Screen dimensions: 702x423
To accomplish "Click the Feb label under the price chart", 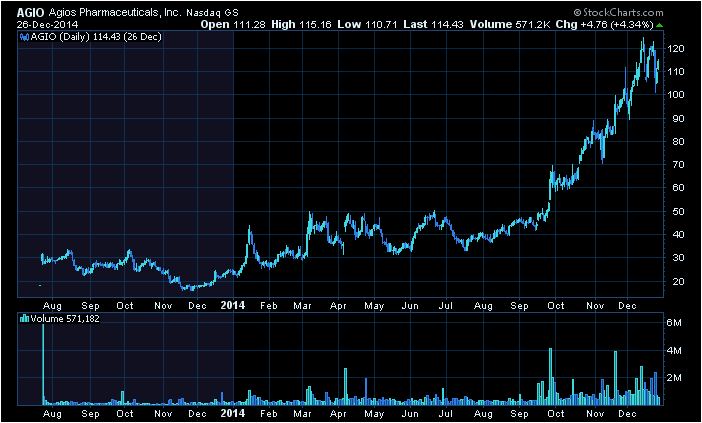I will point(269,306).
